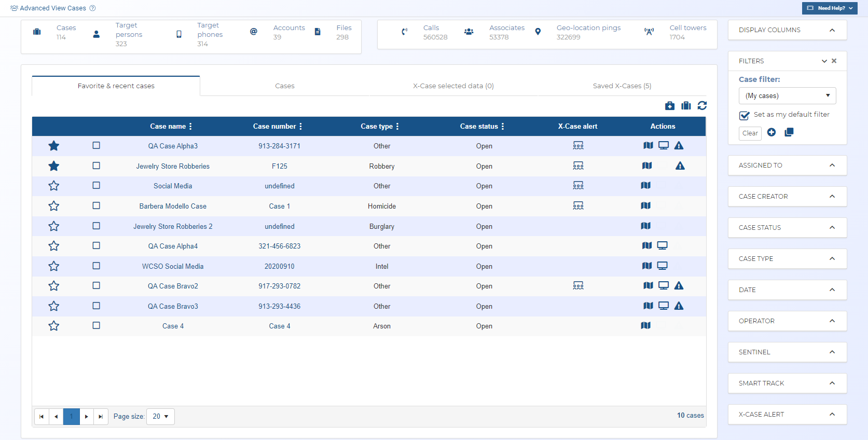Tick the checkbox for WCSO Social Media
The height and width of the screenshot is (440, 868).
pos(96,266)
